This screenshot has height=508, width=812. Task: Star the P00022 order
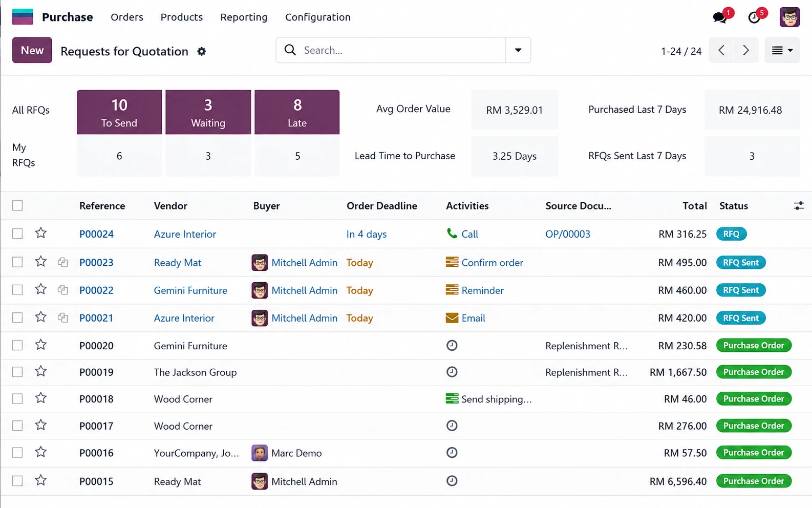pyautogui.click(x=41, y=289)
